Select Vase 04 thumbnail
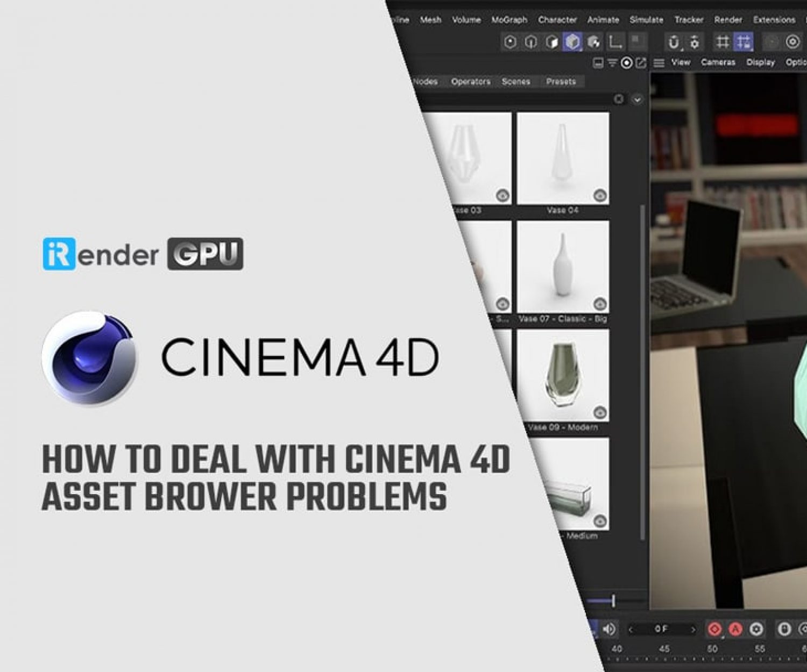 click(x=563, y=158)
